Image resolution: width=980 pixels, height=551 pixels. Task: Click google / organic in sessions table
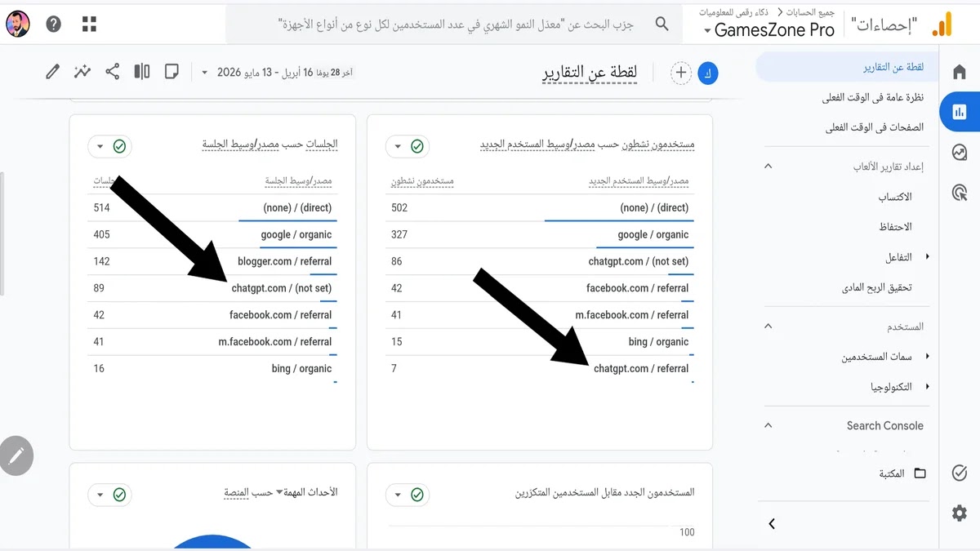coord(296,235)
